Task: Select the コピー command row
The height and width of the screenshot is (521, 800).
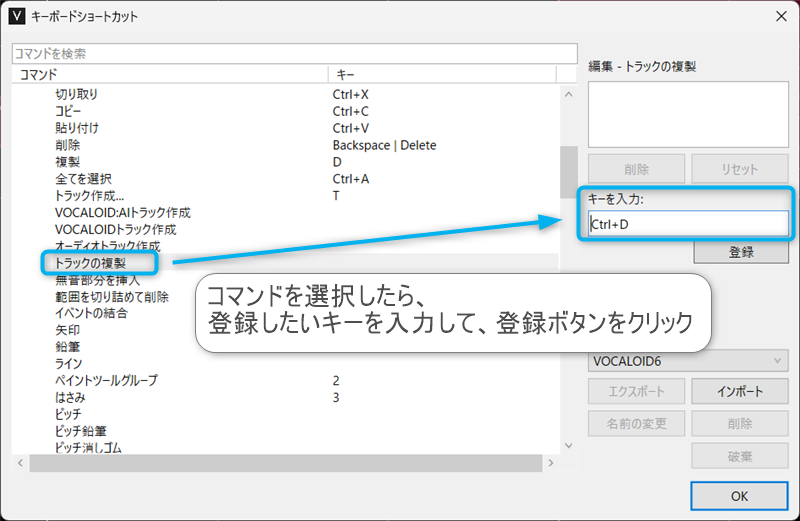Action: coord(285,111)
